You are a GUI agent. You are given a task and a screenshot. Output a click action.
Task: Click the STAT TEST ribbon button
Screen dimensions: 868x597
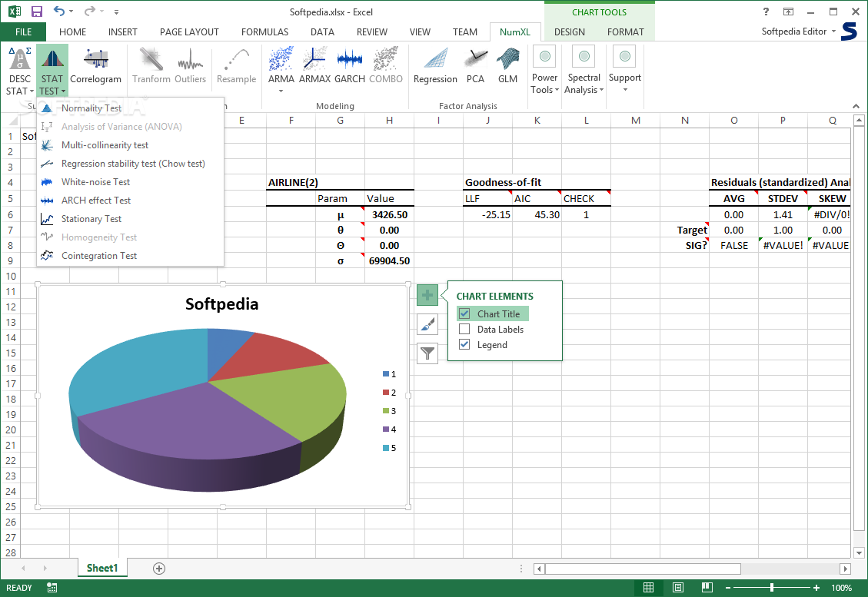coord(52,71)
